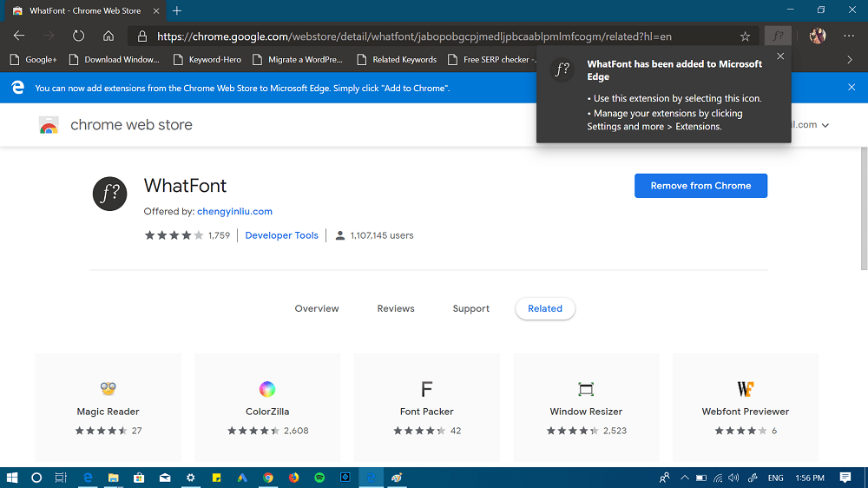Add this page to favorites with the star
Image resolution: width=868 pixels, height=488 pixels.
pyautogui.click(x=745, y=36)
